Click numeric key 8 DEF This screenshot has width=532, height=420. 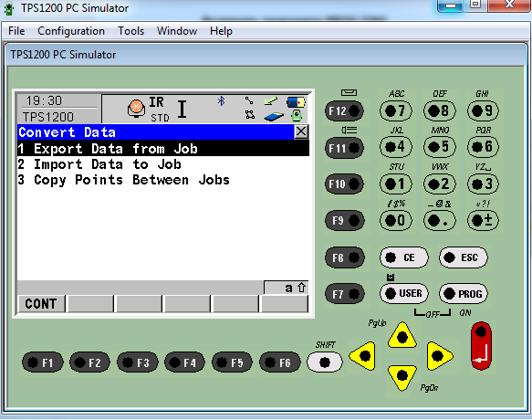pyautogui.click(x=439, y=110)
